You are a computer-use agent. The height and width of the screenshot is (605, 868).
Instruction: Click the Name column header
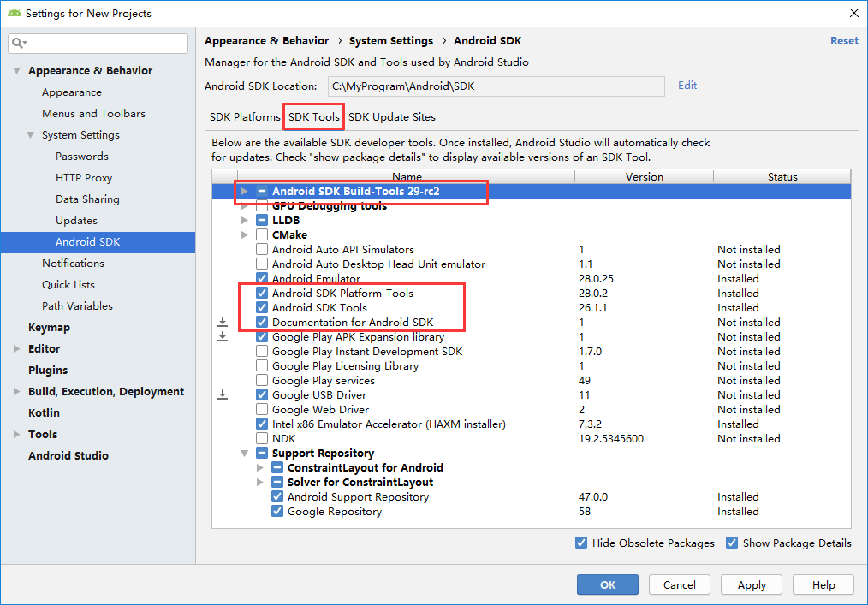407,176
